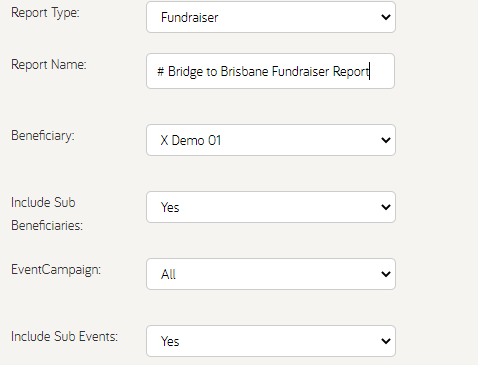Click the Report Name label
The image size is (478, 365).
pos(49,64)
